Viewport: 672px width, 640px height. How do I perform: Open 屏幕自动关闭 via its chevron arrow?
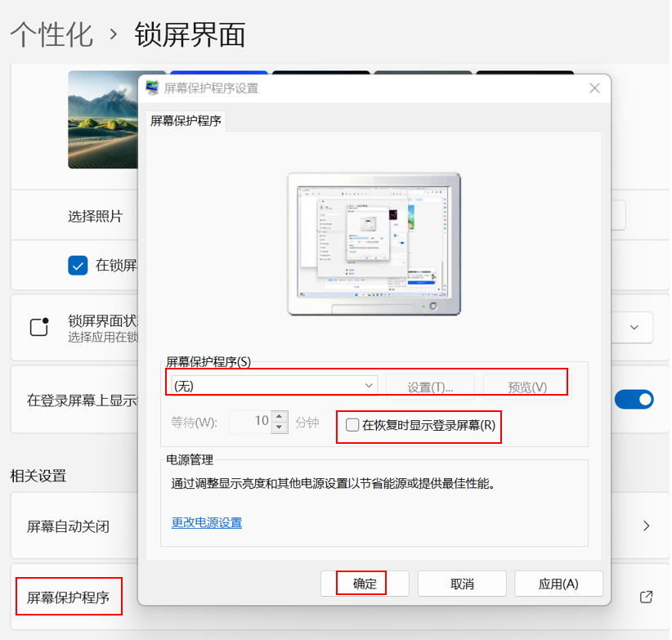[646, 526]
